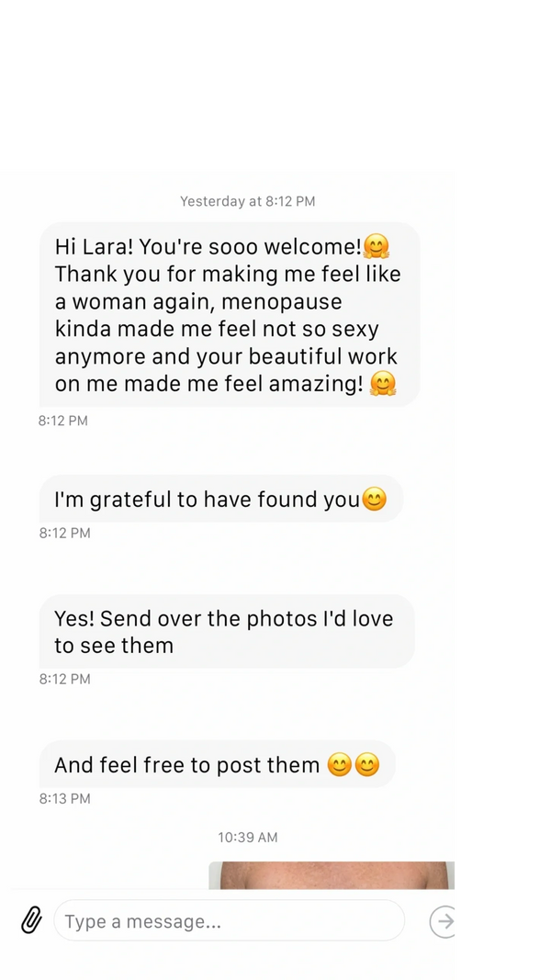Click the 8:12 PM timestamp under "to see them"
551x980 pixels.
(x=64, y=679)
